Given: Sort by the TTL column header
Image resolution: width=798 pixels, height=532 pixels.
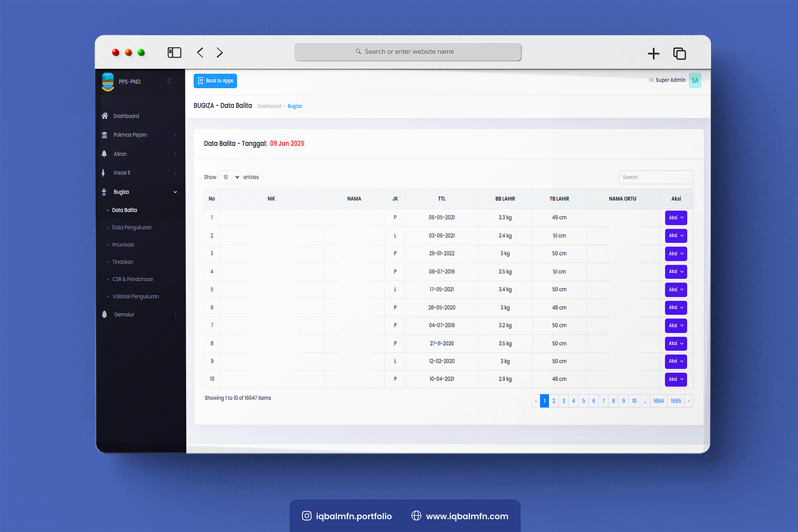Looking at the screenshot, I should point(441,199).
